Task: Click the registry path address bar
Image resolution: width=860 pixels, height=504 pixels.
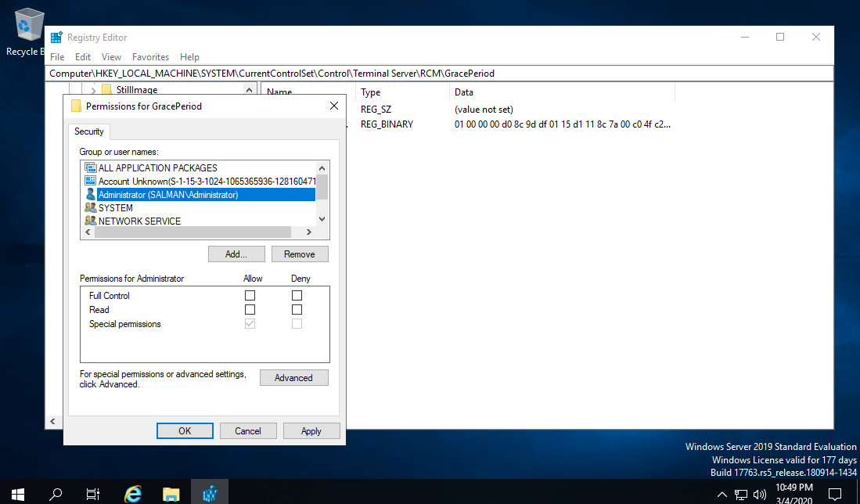Action: pos(439,74)
